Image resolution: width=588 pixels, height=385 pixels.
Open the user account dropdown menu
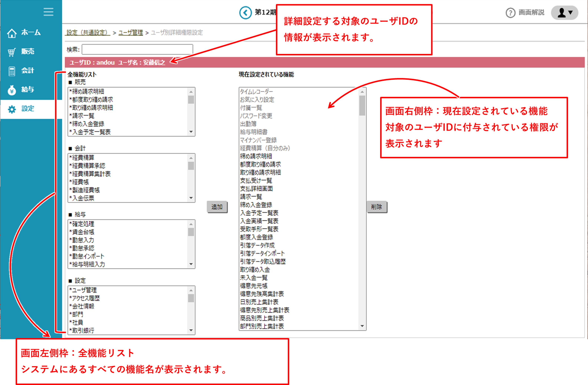[x=564, y=13]
